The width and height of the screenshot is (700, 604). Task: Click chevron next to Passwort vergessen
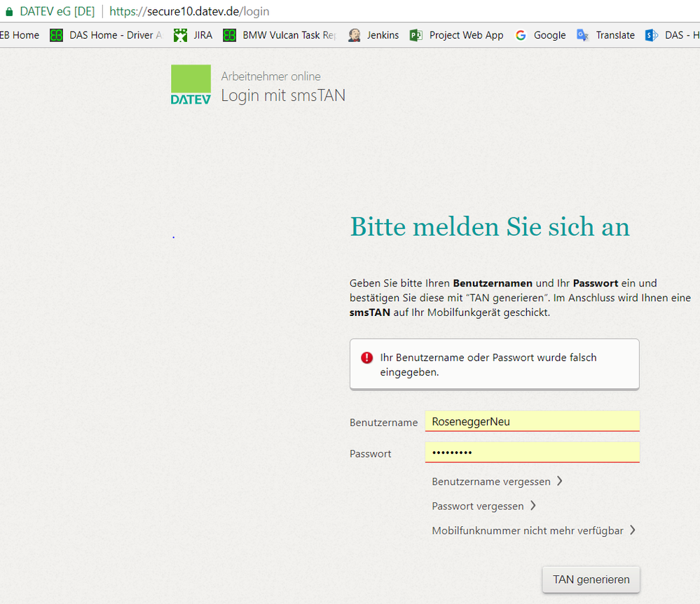pos(533,505)
